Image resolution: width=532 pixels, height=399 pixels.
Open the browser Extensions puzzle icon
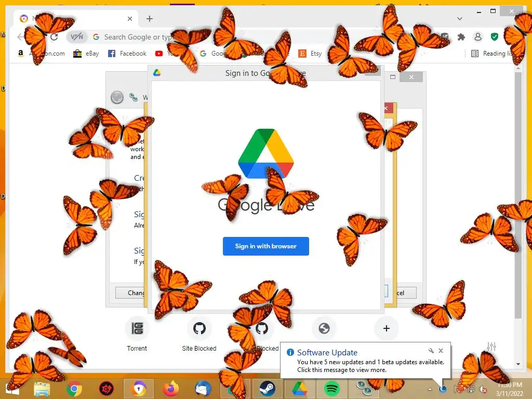(x=461, y=37)
